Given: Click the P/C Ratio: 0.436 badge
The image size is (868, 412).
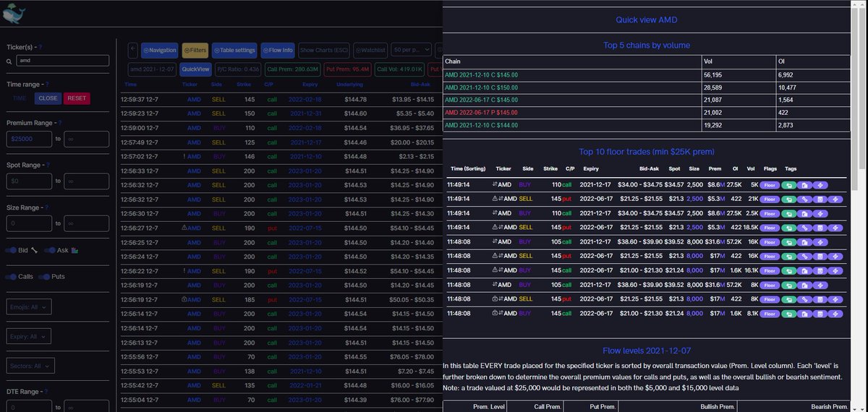Looking at the screenshot, I should click(238, 69).
